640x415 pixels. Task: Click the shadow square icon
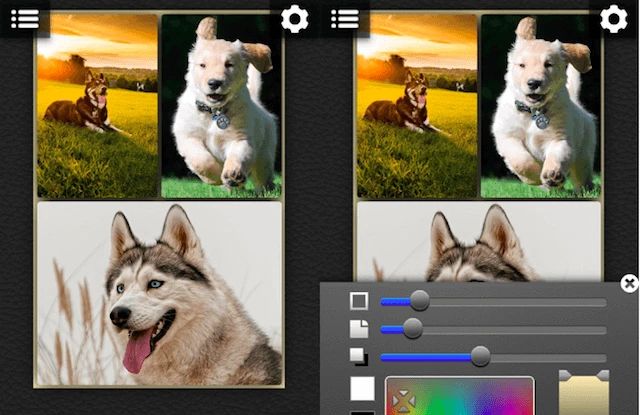(x=358, y=357)
